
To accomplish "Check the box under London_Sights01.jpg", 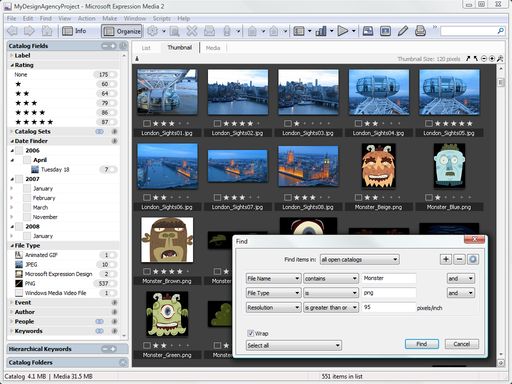I will (x=146, y=124).
